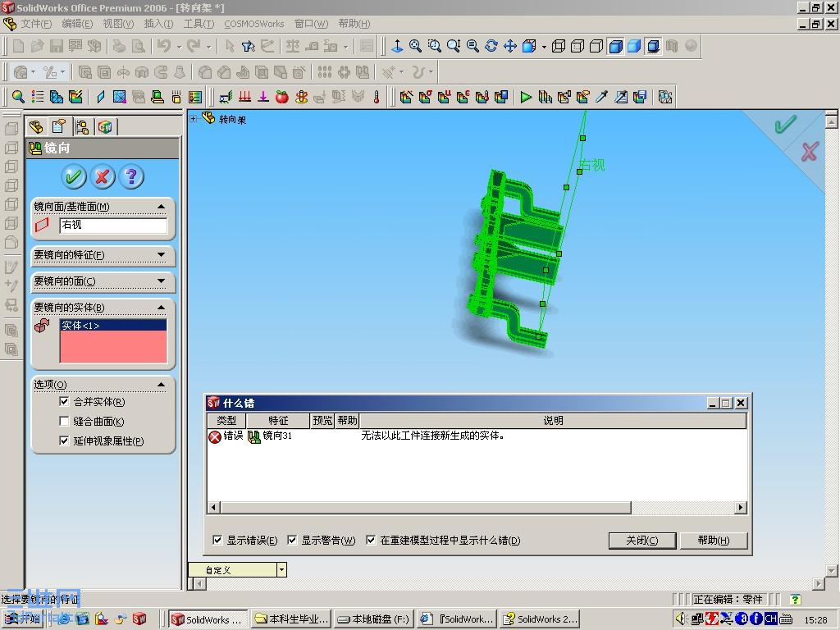Viewport: 840px width, 630px height.
Task: Click the Filter Selection toolbar icon
Action: point(248,46)
